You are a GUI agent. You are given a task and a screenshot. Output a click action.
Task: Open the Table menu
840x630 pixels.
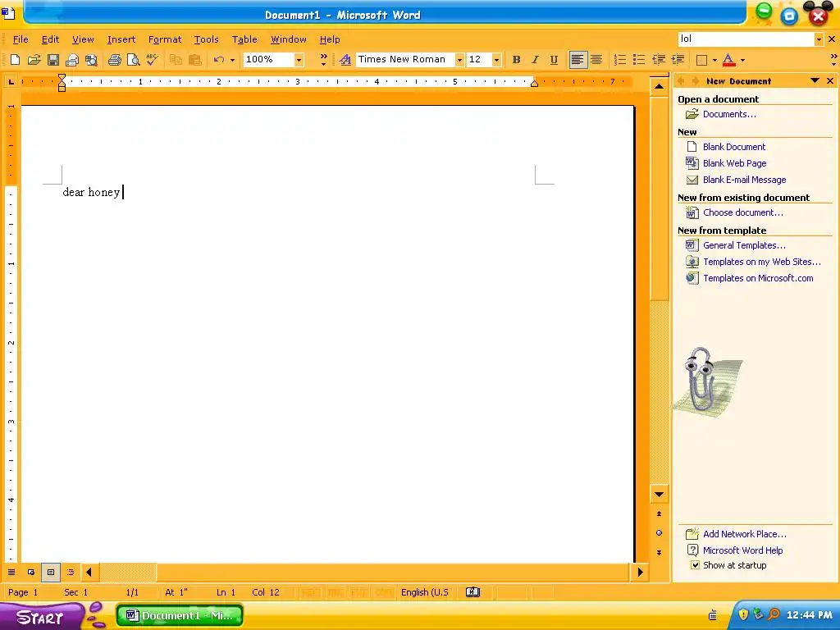244,39
